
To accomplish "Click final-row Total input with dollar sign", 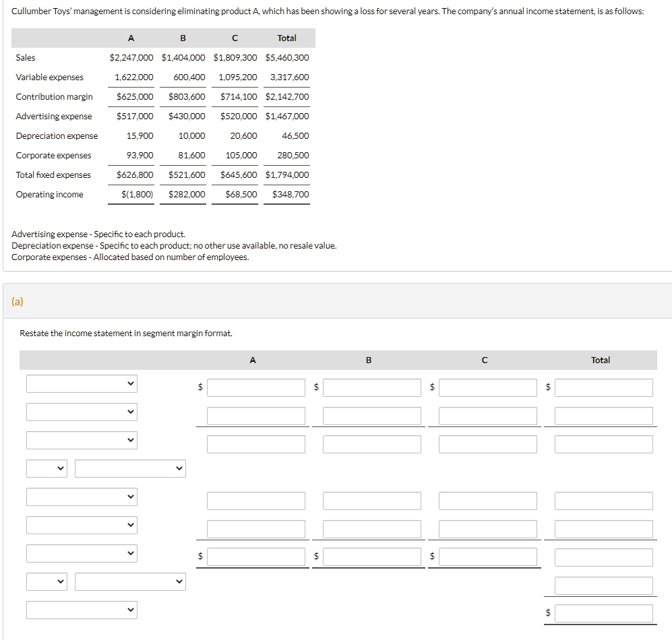I will pyautogui.click(x=604, y=614).
